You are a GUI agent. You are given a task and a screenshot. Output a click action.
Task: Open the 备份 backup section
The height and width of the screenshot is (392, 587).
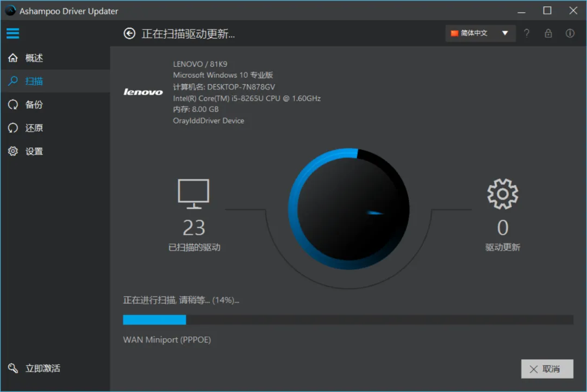55,104
